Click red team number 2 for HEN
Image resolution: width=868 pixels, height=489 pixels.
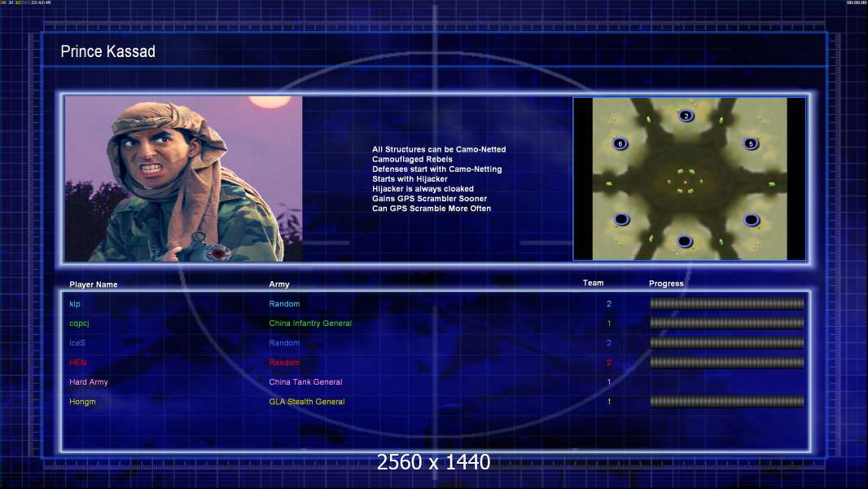[x=609, y=362]
